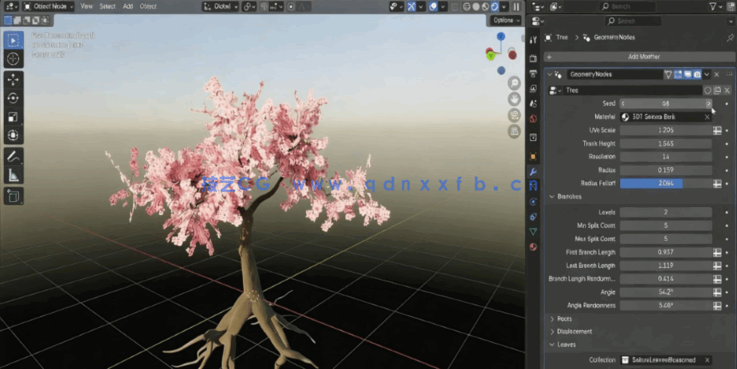Click the Add Modifier button
737x369 pixels.
pyautogui.click(x=639, y=57)
